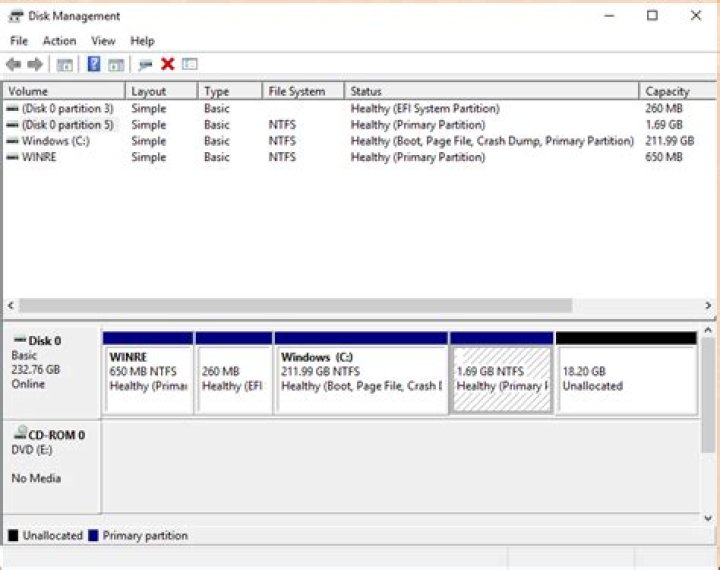Click drive icon beside WINRE row
720x570 pixels.
coord(12,157)
